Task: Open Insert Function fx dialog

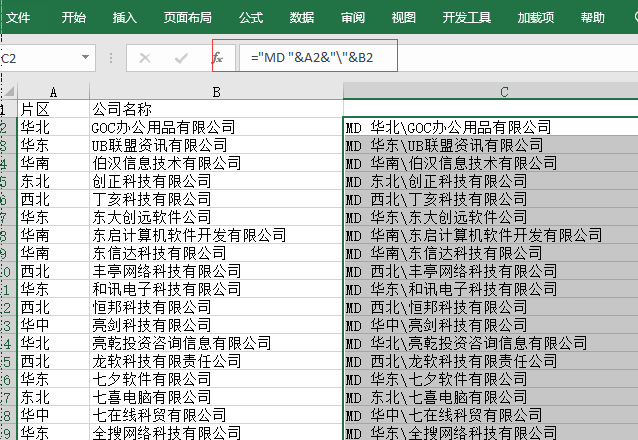Action: 217,58
